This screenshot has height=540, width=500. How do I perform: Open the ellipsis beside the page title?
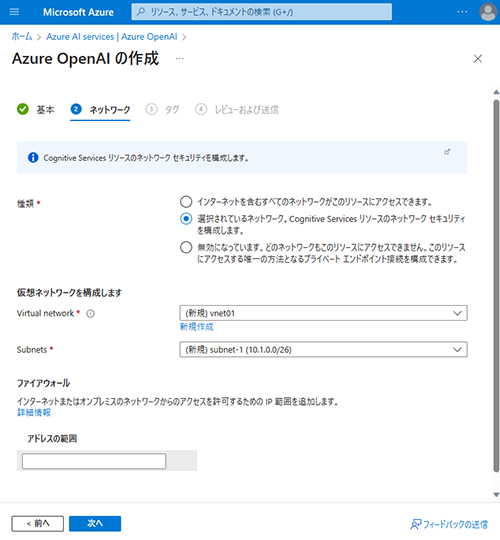(179, 59)
